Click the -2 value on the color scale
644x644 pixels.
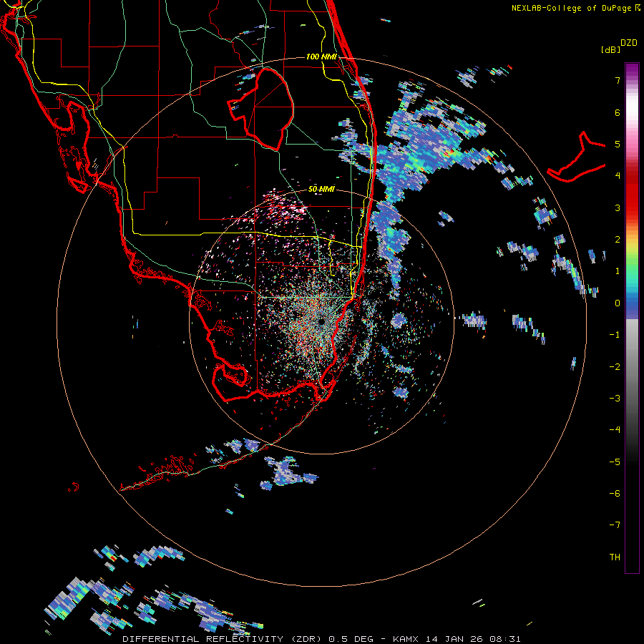[615, 367]
